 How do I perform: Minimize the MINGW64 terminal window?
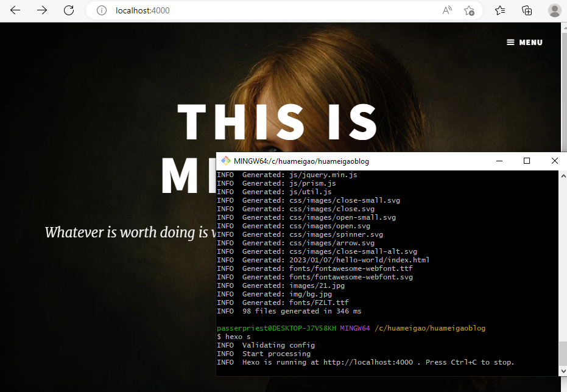pyautogui.click(x=499, y=161)
